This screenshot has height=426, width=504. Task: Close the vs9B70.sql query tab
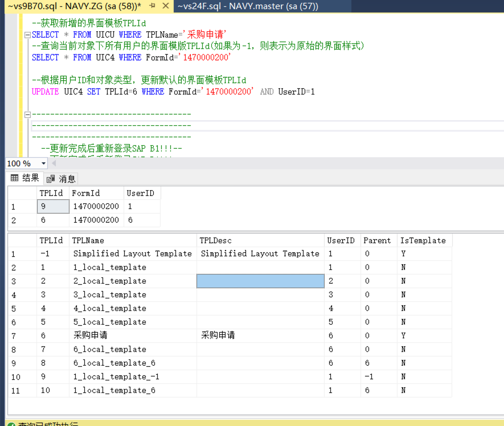[165, 6]
